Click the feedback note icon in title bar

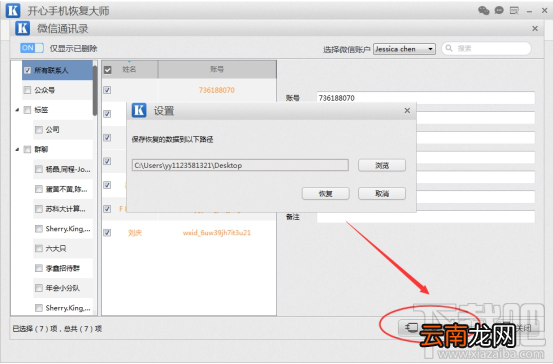point(514,11)
